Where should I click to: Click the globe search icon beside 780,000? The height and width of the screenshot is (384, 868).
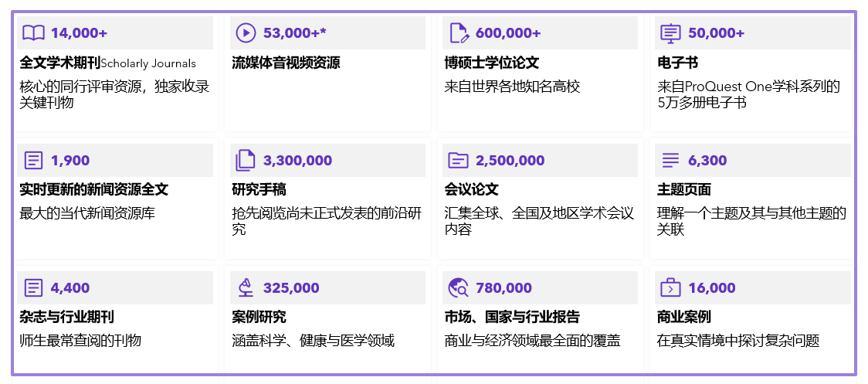pos(459,288)
